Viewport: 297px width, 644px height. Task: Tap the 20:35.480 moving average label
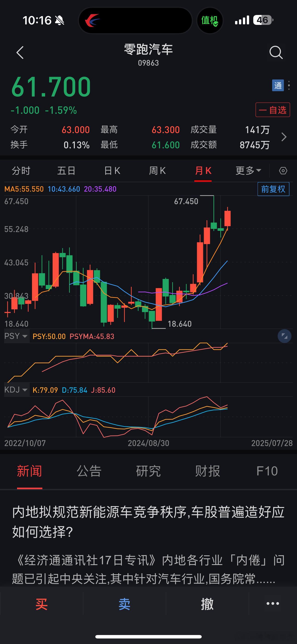click(100, 189)
